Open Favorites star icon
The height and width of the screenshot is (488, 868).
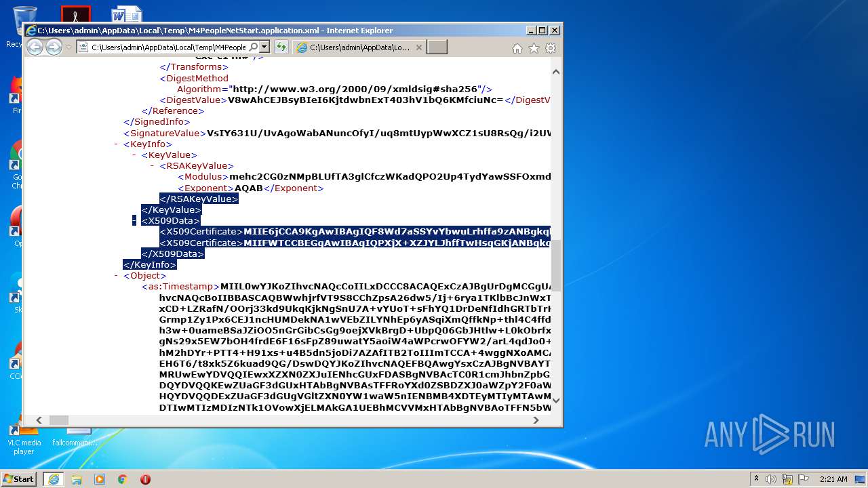534,48
